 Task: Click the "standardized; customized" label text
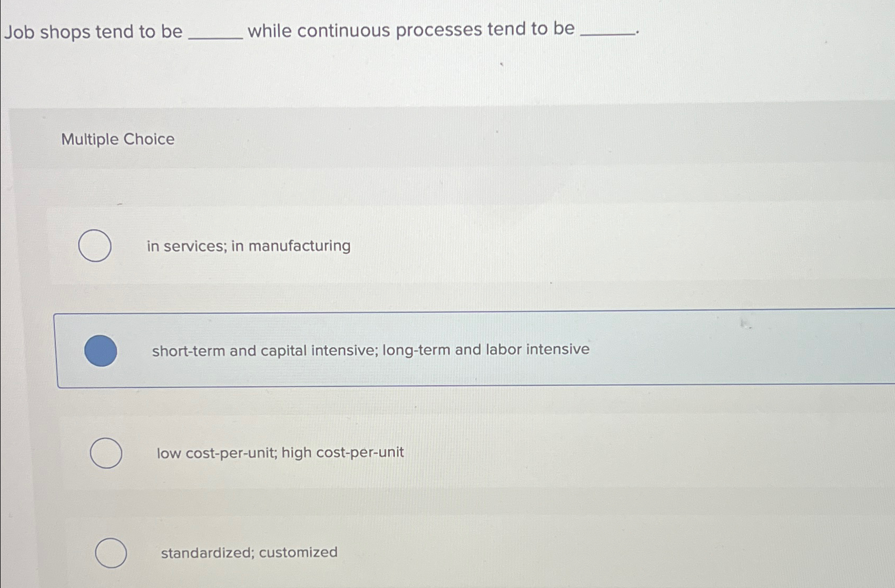click(x=248, y=552)
